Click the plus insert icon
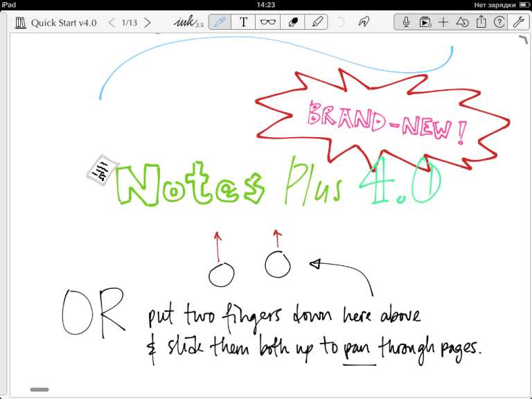Screen dimensions: 532x399 [x=443, y=22]
